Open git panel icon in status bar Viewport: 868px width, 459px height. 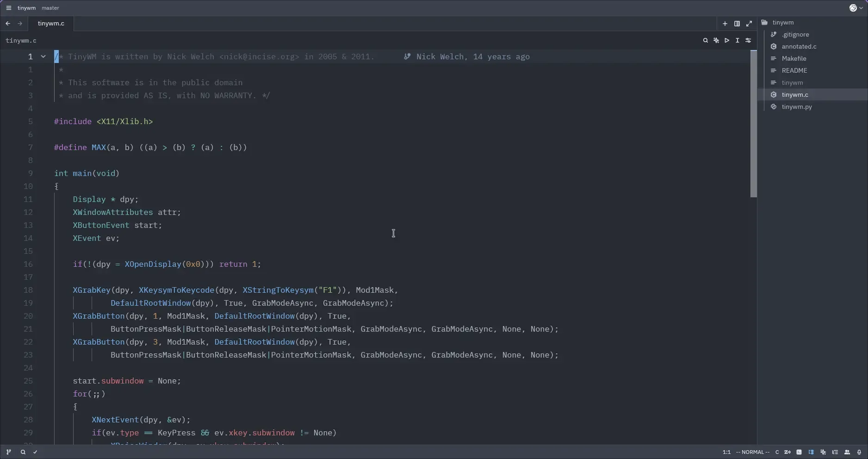click(x=8, y=452)
